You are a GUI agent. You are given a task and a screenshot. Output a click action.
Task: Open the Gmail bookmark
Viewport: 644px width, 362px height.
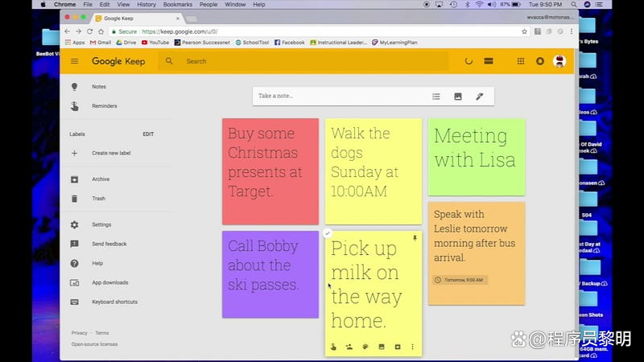[101, 43]
